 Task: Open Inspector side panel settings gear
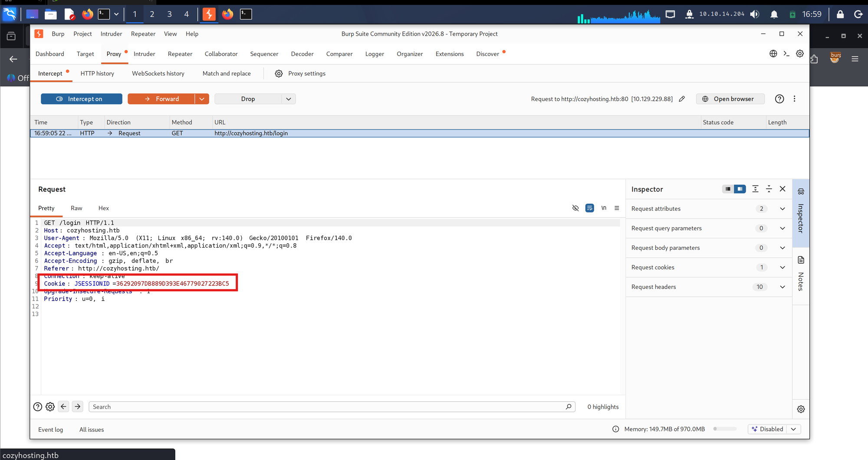[x=801, y=409]
